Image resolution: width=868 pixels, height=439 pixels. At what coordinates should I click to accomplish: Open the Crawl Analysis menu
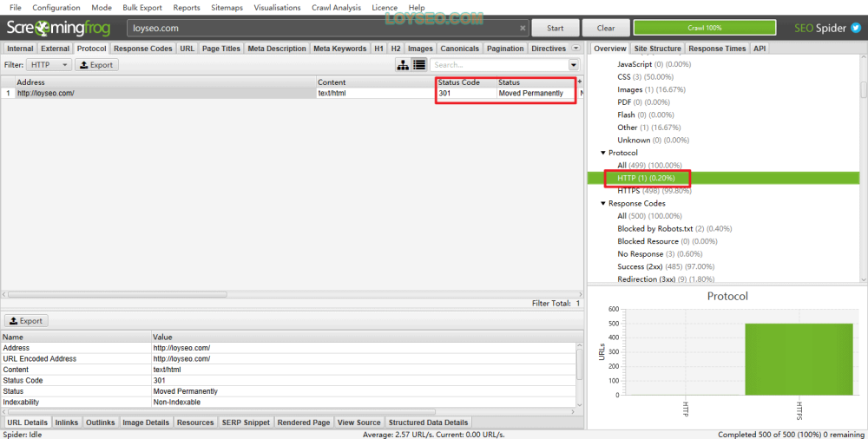click(336, 7)
